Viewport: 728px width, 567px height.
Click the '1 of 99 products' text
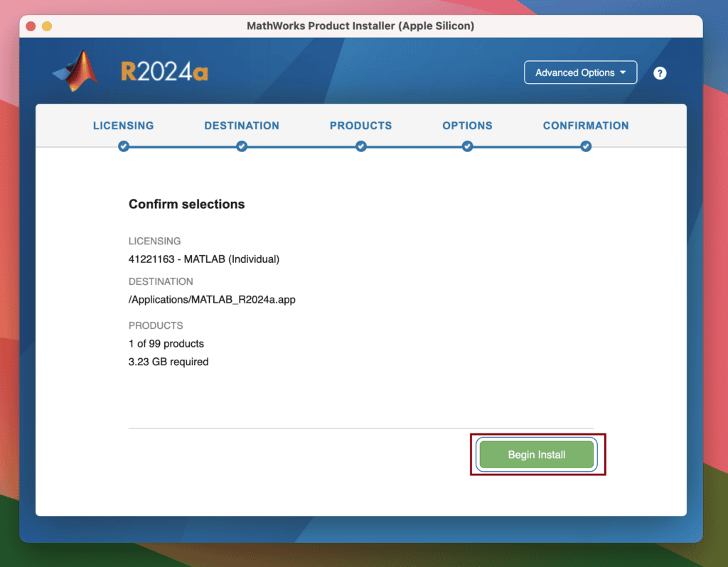click(x=166, y=343)
